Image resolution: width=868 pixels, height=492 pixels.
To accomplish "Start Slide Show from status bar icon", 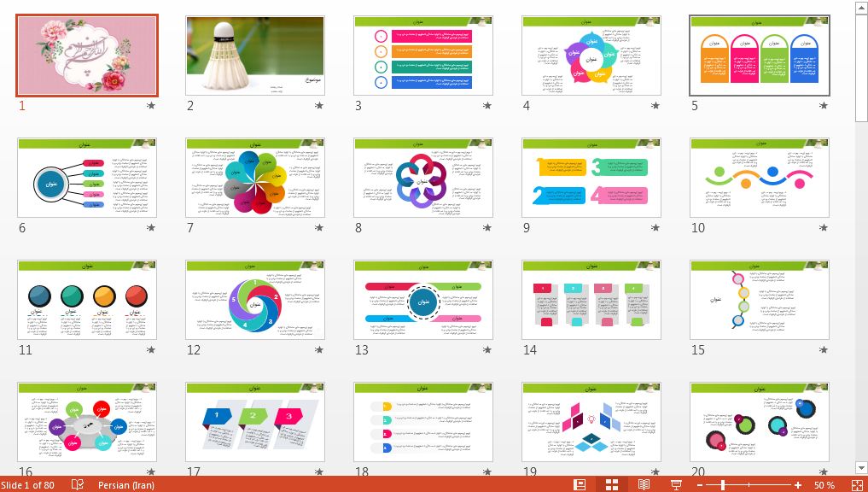I will (x=676, y=484).
